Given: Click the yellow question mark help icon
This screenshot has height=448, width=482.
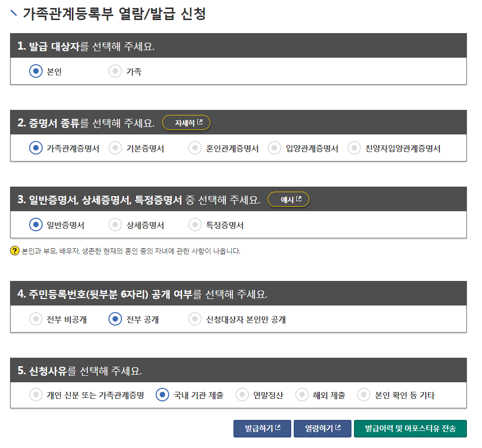Looking at the screenshot, I should click(15, 251).
